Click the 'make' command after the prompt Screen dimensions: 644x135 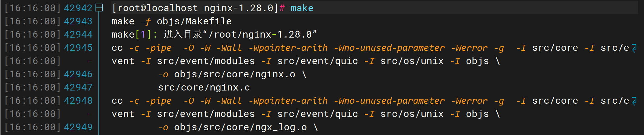pos(302,8)
